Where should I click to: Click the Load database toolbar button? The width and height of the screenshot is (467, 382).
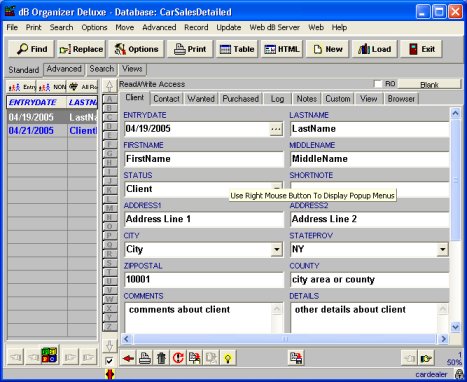click(374, 49)
